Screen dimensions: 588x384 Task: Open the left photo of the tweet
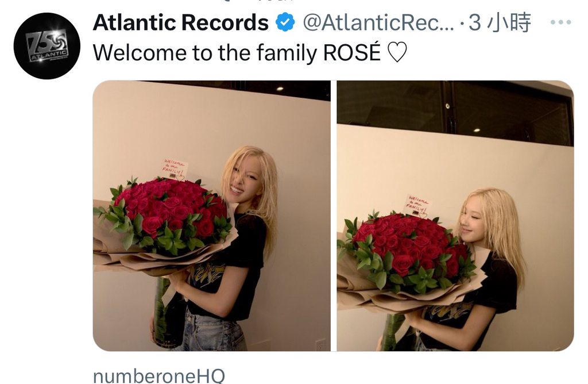click(211, 216)
